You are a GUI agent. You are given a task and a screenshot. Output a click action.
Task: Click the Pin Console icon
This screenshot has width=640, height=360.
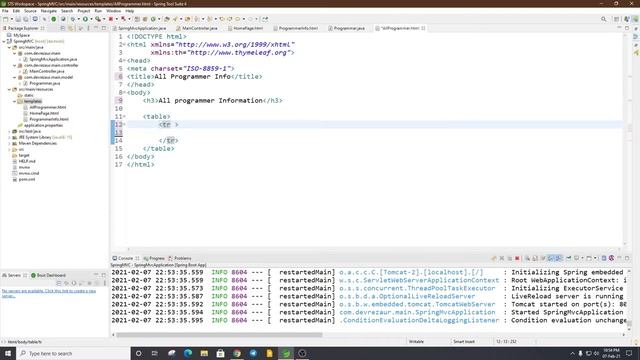(569, 258)
